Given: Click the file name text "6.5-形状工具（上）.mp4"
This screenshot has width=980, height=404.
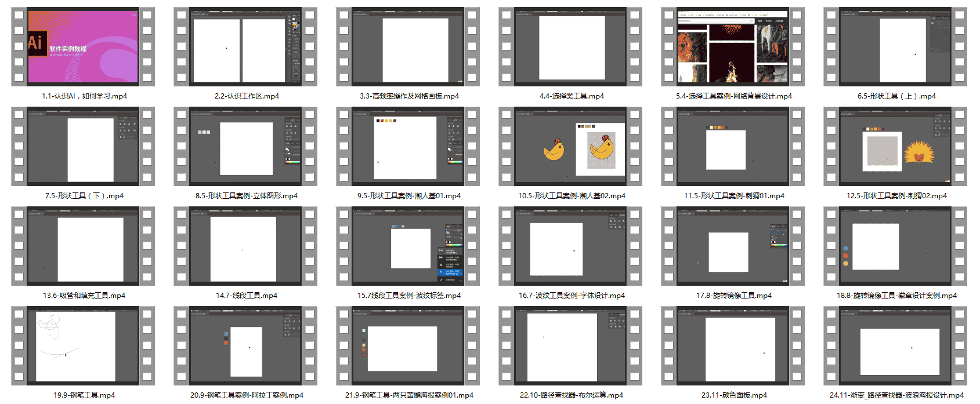Looking at the screenshot, I should [x=896, y=96].
